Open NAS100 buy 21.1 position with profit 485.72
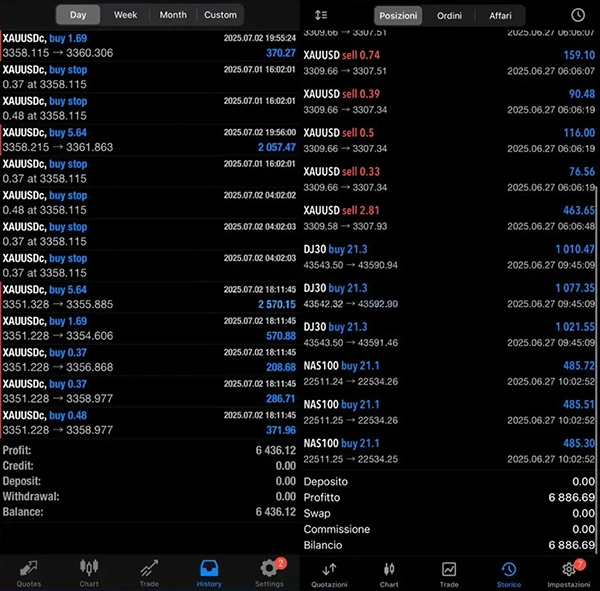 pos(449,373)
